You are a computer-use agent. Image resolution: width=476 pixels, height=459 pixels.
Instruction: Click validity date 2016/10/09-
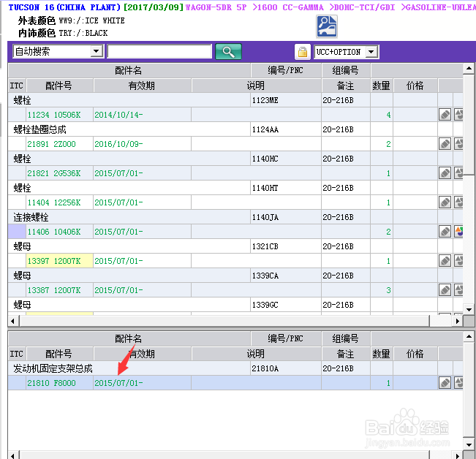[118, 144]
